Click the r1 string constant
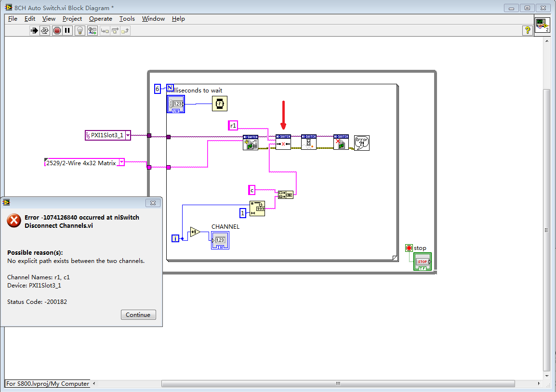The height and width of the screenshot is (392, 556). (x=233, y=126)
